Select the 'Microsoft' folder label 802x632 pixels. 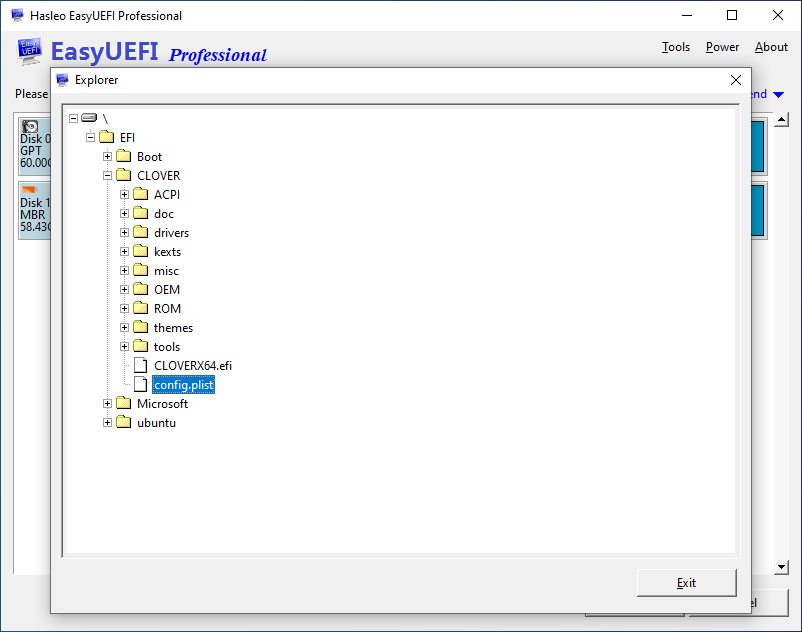pyautogui.click(x=162, y=403)
